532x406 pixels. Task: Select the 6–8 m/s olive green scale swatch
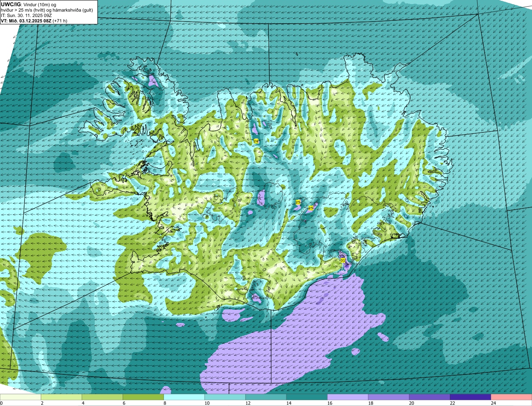click(x=143, y=397)
